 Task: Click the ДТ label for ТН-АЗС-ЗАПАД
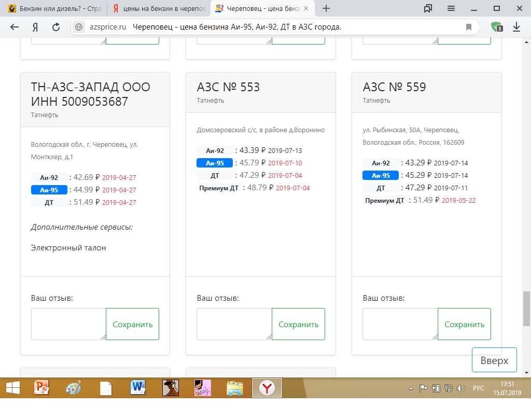pos(49,203)
